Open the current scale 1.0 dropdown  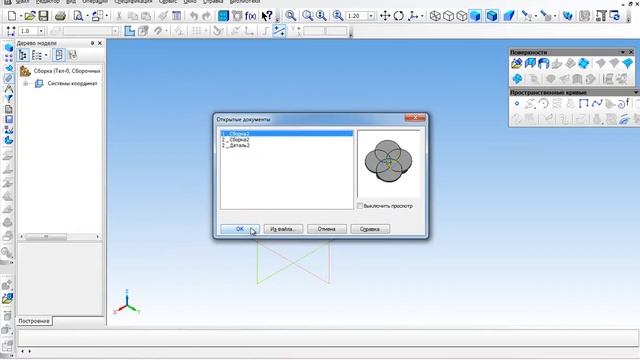41,31
